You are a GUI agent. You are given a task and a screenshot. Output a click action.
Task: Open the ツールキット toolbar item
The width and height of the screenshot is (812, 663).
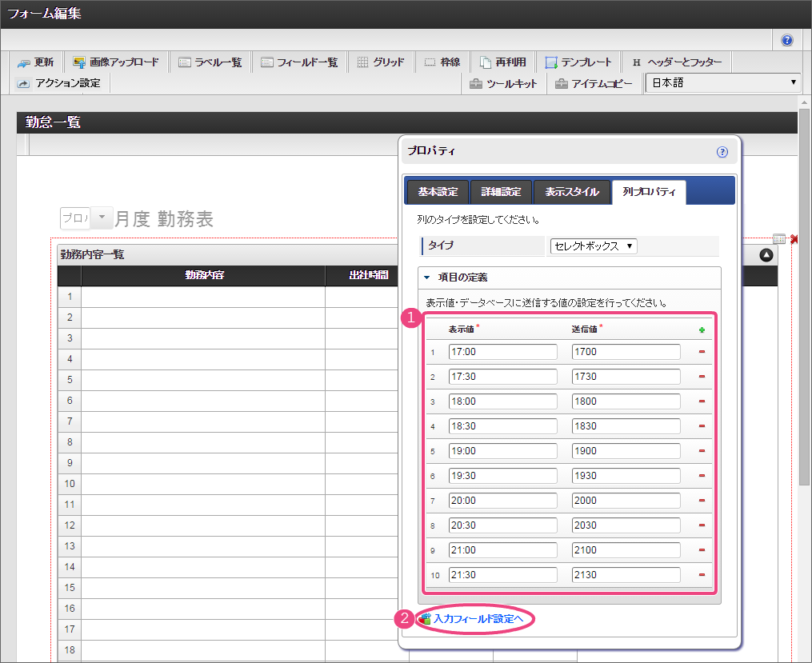503,83
